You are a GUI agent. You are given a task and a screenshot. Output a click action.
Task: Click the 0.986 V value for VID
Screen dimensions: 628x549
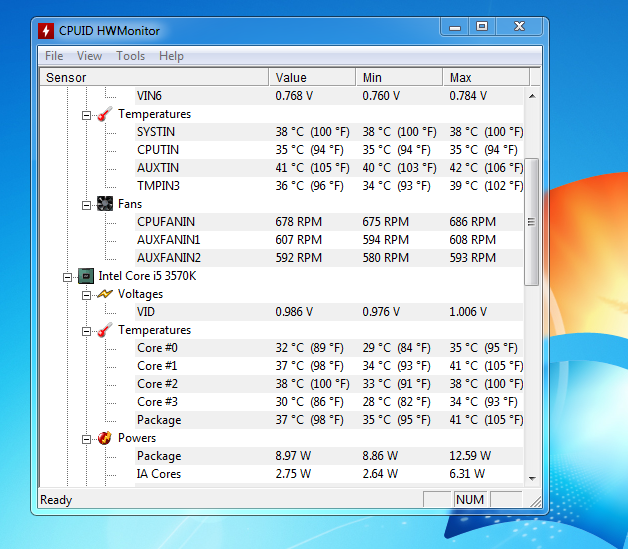pyautogui.click(x=294, y=312)
